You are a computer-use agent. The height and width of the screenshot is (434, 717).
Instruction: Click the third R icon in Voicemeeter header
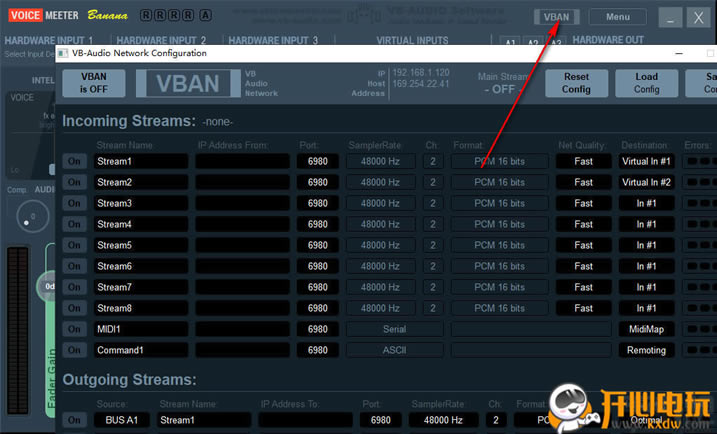174,15
